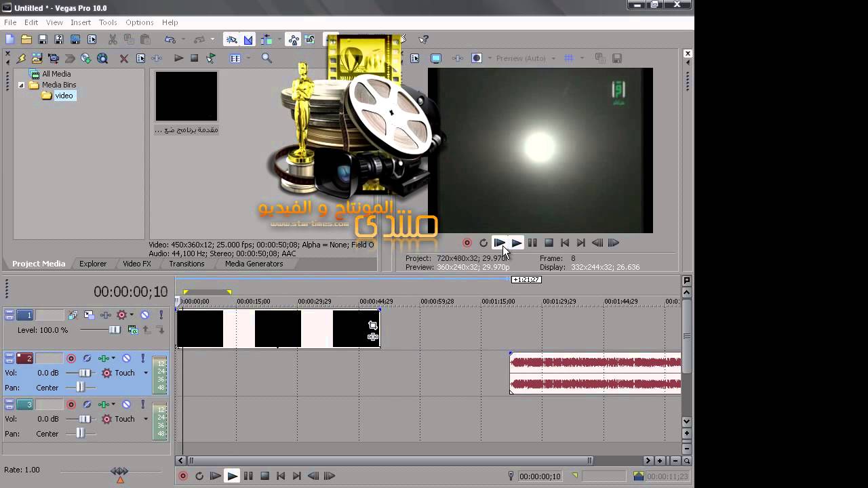Mute video track 1
This screenshot has width=868, height=488.
click(144, 315)
